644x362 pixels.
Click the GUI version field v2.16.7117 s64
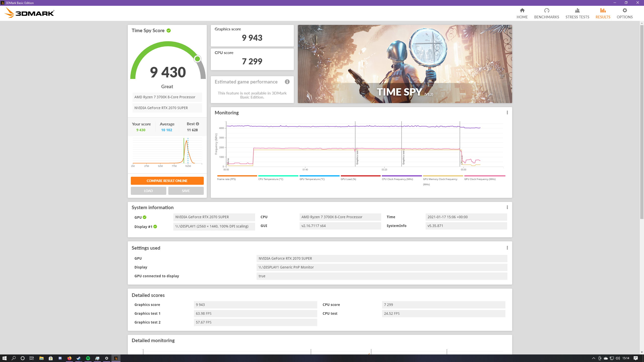[x=340, y=226]
